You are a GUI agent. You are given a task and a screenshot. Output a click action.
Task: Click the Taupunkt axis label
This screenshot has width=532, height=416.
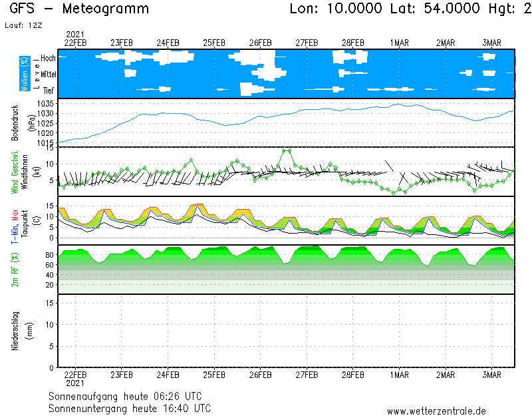coord(25,221)
